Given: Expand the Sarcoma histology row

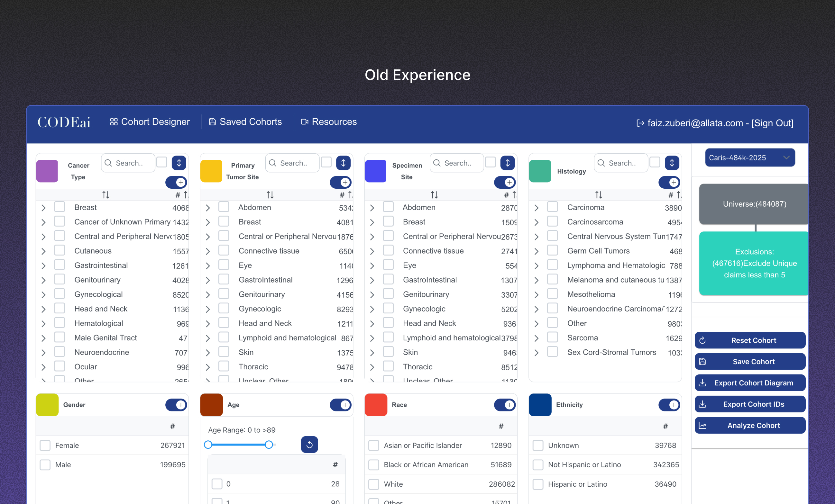Looking at the screenshot, I should [x=536, y=338].
